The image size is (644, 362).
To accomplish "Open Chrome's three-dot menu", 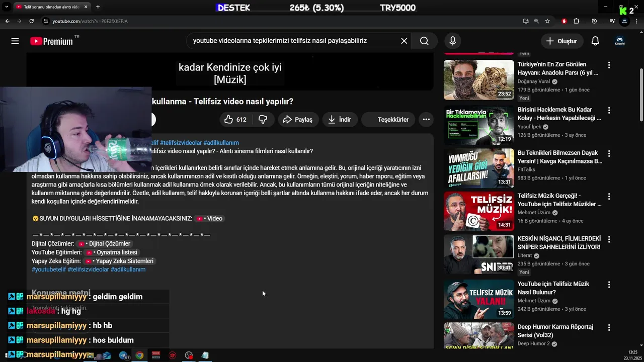I will [637, 21].
